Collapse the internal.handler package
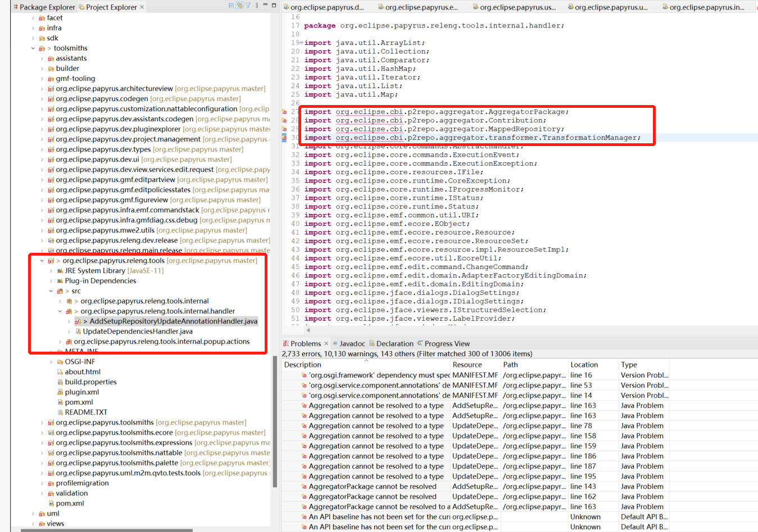The image size is (758, 532). (x=60, y=311)
